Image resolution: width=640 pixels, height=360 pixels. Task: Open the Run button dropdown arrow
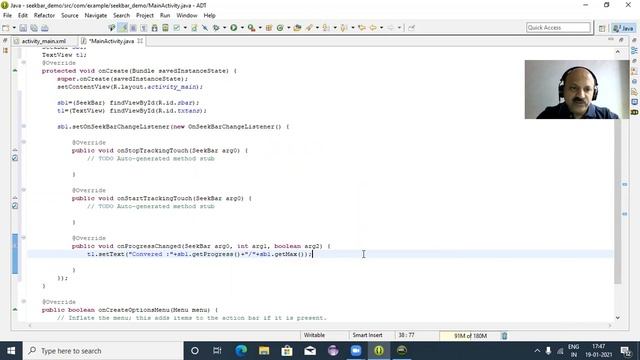[x=242, y=28]
